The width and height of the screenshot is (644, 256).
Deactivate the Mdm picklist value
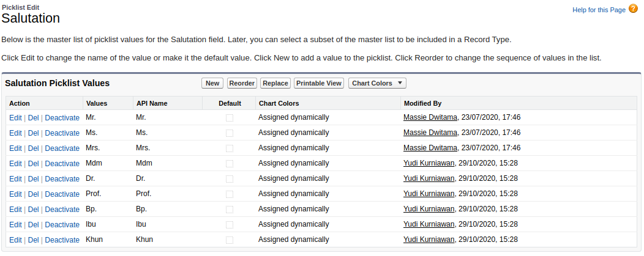coord(62,163)
